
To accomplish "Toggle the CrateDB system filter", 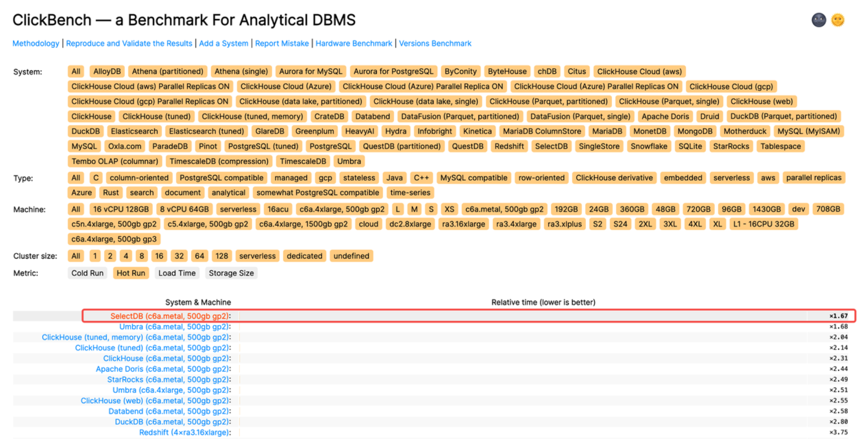I will pyautogui.click(x=329, y=117).
